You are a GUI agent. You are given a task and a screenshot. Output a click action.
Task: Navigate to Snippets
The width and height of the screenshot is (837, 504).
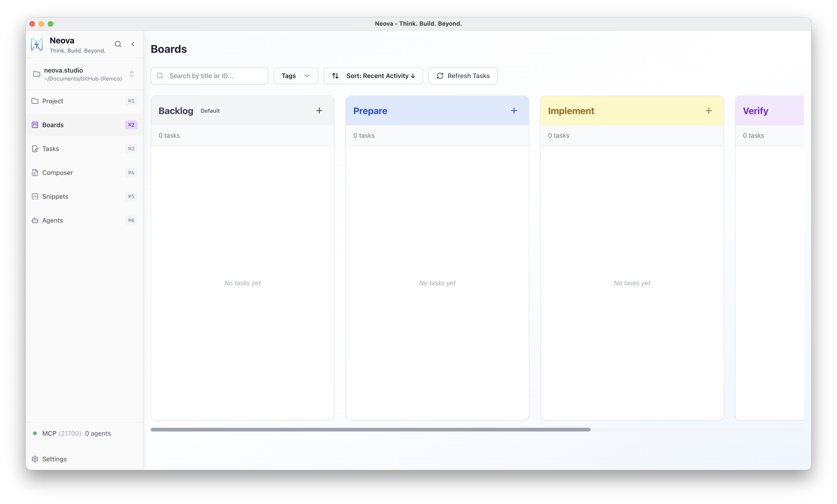click(55, 196)
